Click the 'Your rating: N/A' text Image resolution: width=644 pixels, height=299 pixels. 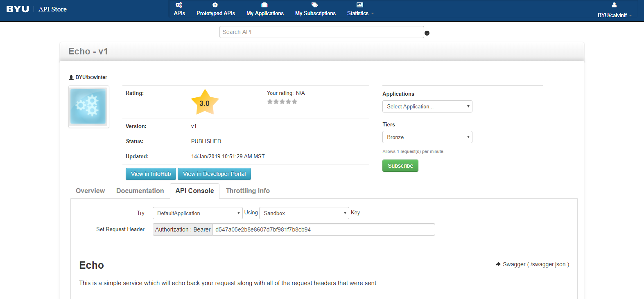(x=286, y=93)
